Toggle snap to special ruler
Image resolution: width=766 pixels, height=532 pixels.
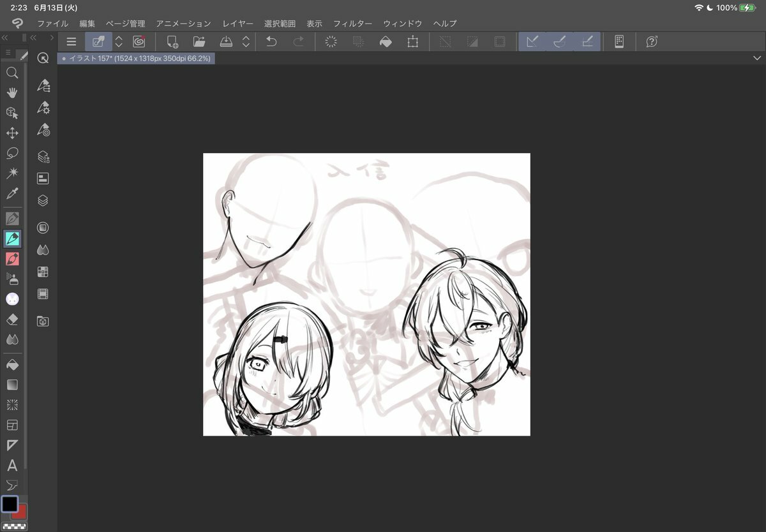click(x=559, y=42)
